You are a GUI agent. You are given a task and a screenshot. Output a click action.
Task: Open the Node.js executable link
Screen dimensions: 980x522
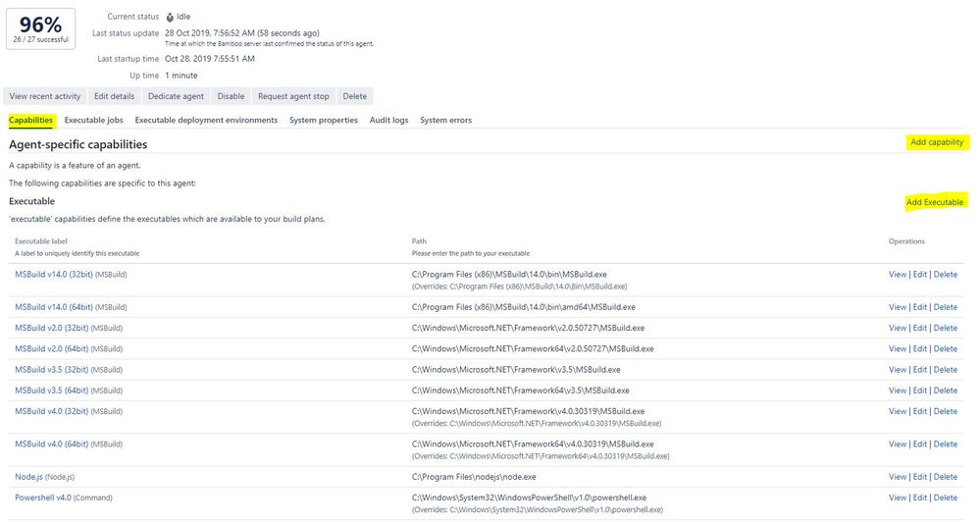tap(28, 477)
